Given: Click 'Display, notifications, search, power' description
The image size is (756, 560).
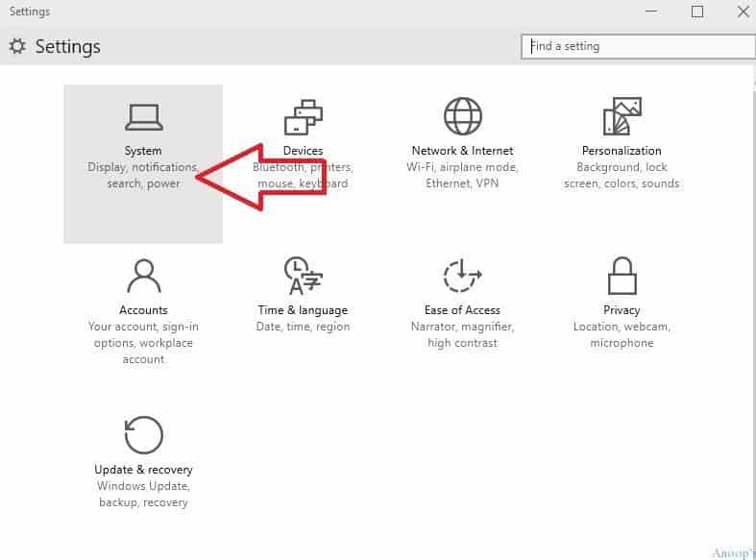Looking at the screenshot, I should tap(143, 176).
